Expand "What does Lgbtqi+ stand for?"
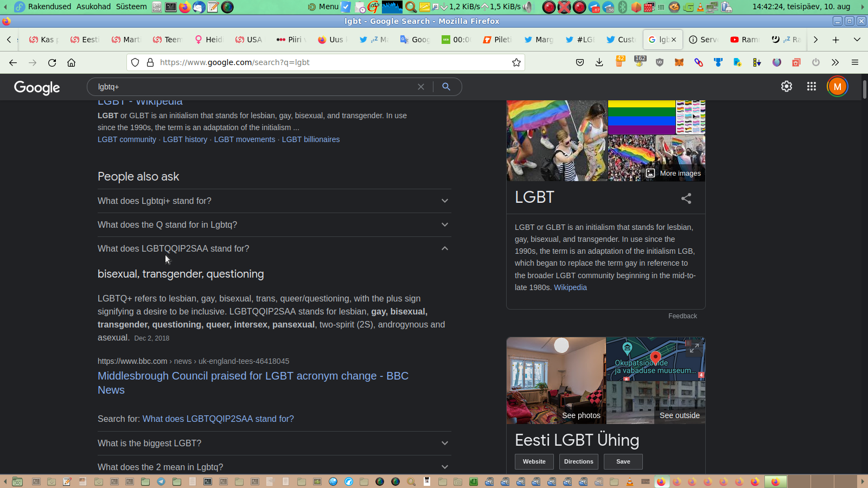 [275, 201]
